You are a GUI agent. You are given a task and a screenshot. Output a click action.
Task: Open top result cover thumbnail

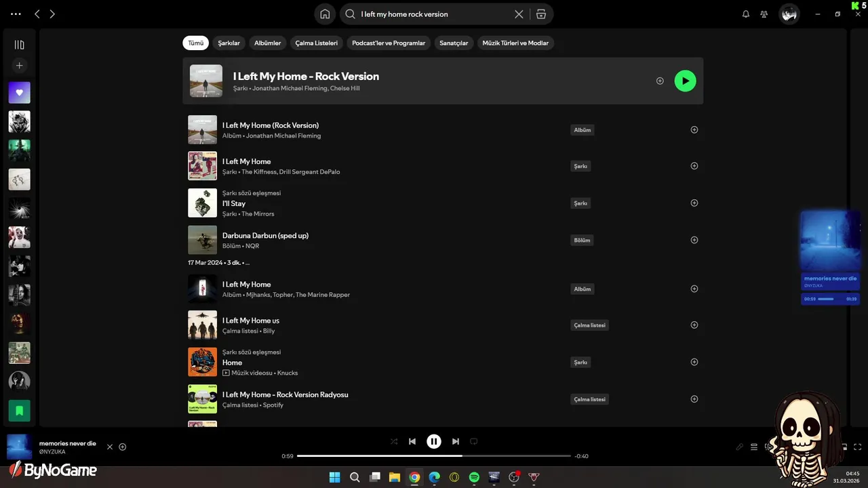206,81
